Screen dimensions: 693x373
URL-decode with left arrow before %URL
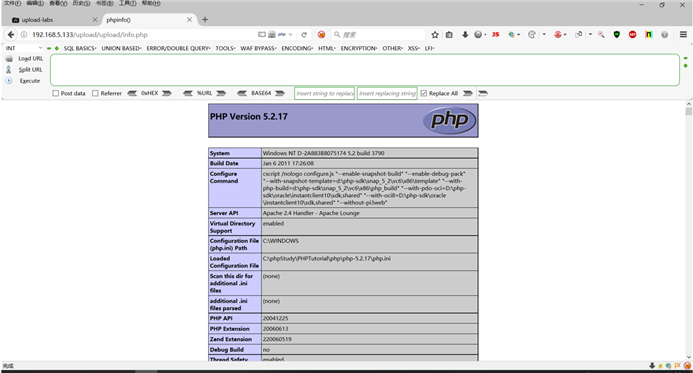188,93
